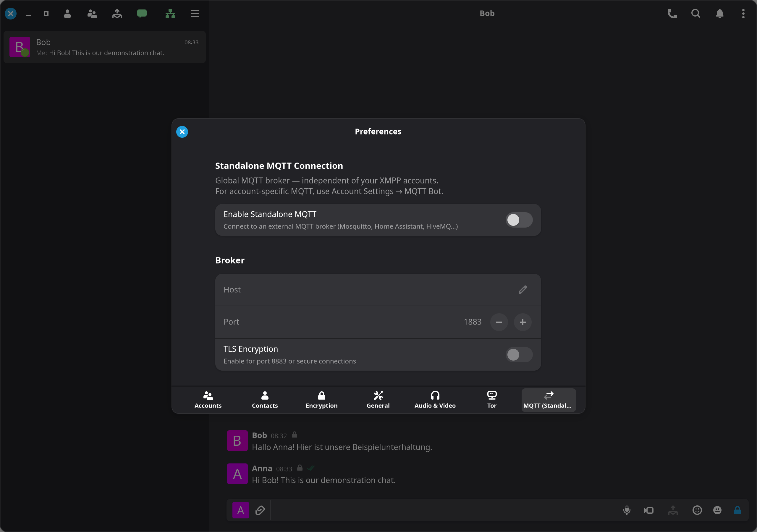This screenshot has height=532, width=757.
Task: Click the lock icon beside Bob 08:32
Action: coord(295,435)
